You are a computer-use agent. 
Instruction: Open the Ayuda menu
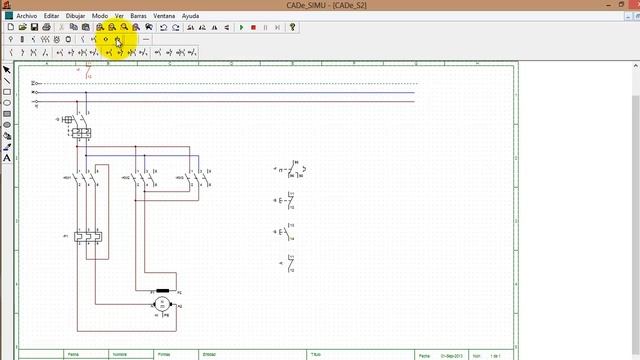pos(190,16)
